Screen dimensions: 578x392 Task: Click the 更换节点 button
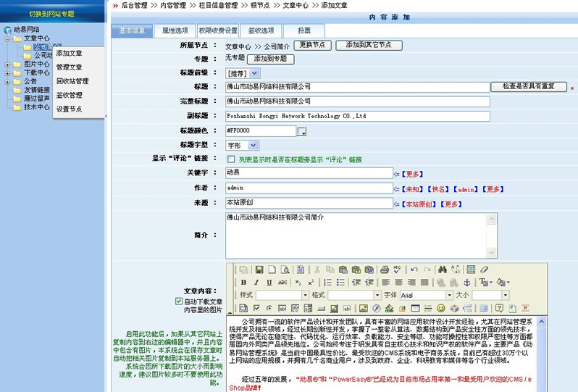(x=313, y=45)
